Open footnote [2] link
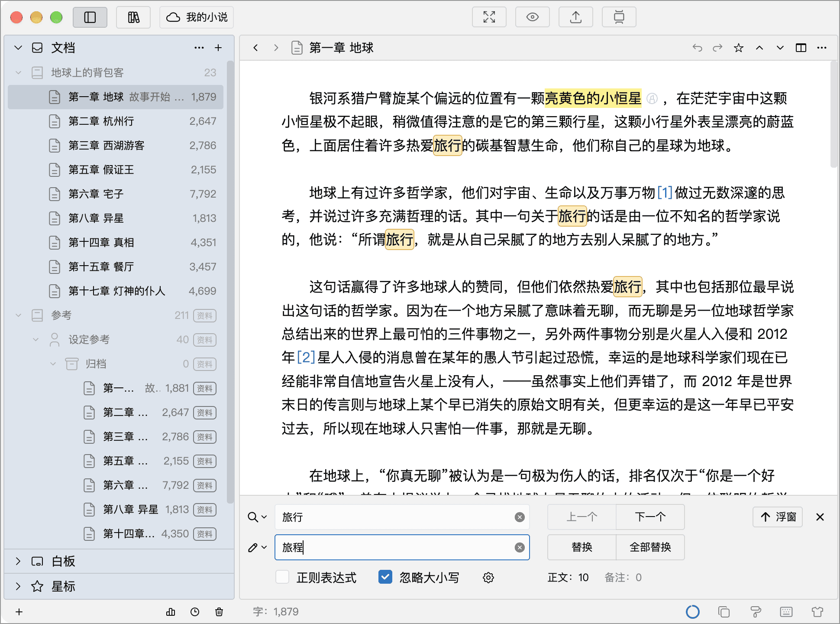Viewport: 840px width, 624px height. pos(306,357)
